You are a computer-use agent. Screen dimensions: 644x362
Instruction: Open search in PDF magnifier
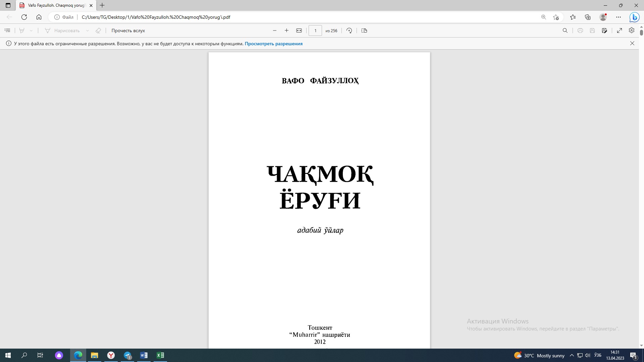pyautogui.click(x=565, y=31)
